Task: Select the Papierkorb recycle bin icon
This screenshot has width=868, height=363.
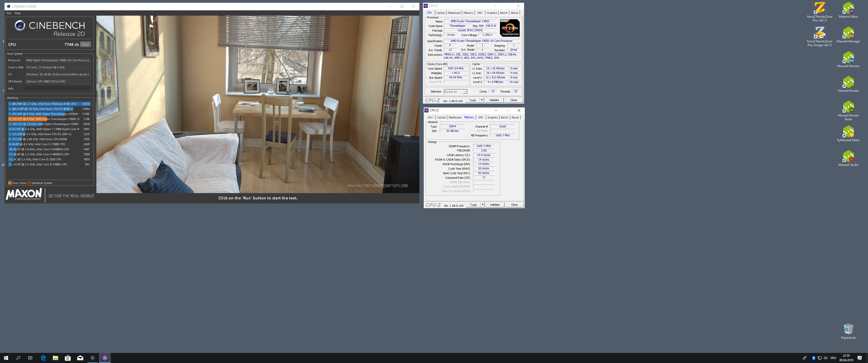Action: pyautogui.click(x=848, y=331)
